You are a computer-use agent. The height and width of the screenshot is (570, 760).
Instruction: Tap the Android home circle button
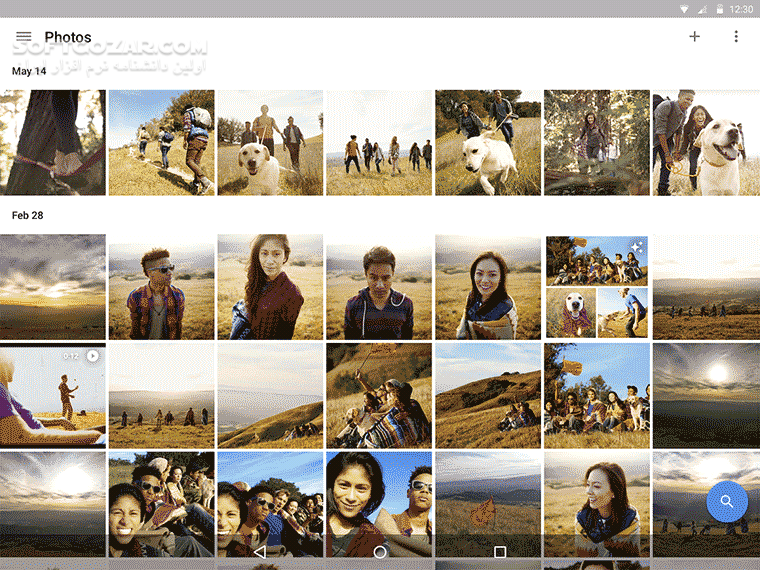click(x=380, y=552)
